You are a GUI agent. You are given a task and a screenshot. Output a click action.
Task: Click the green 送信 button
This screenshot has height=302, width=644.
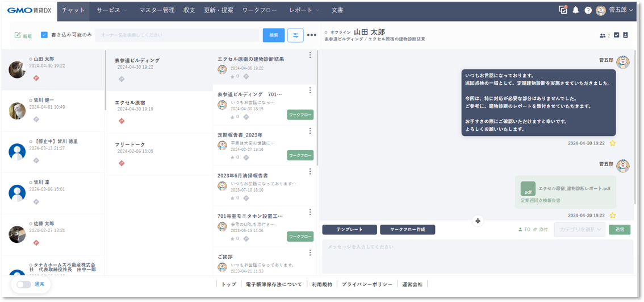click(x=620, y=230)
